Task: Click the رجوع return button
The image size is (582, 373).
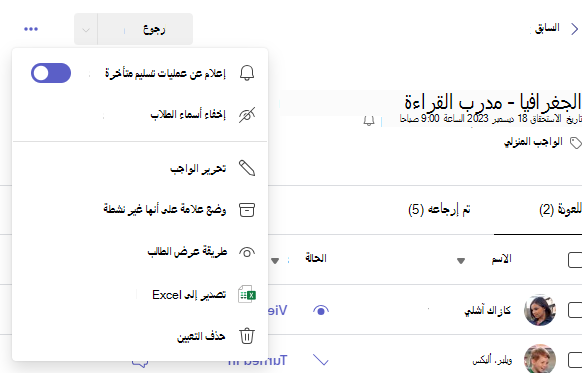Action: pyautogui.click(x=146, y=29)
